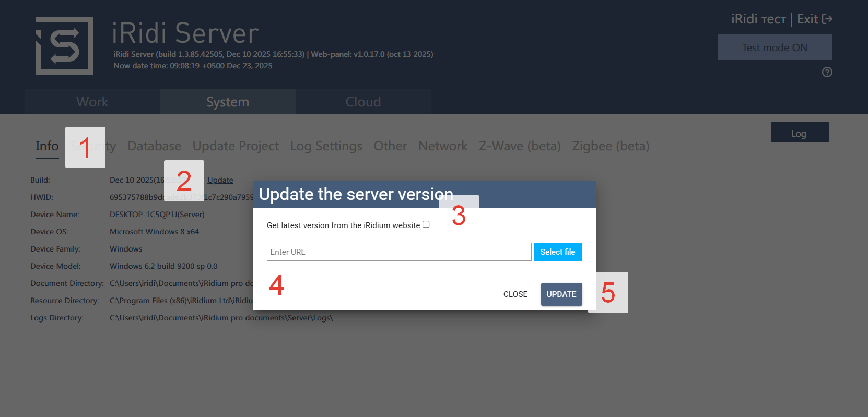Click the Exit logout arrow icon

coord(827,19)
